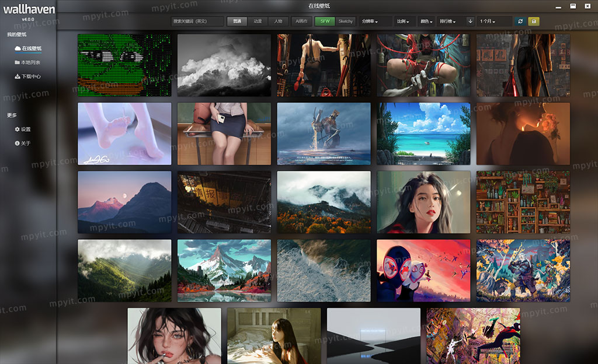Viewport: 598px width, 364px height.
Task: Enable the Sketchy purity filter
Action: click(x=346, y=22)
